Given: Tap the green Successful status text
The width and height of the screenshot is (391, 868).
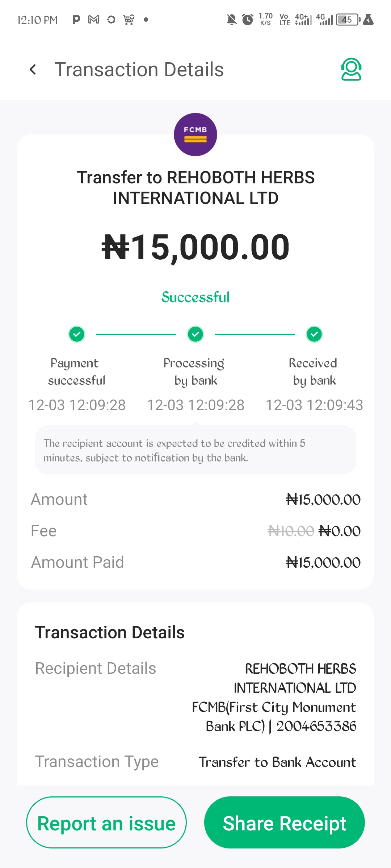Looking at the screenshot, I should [x=195, y=297].
